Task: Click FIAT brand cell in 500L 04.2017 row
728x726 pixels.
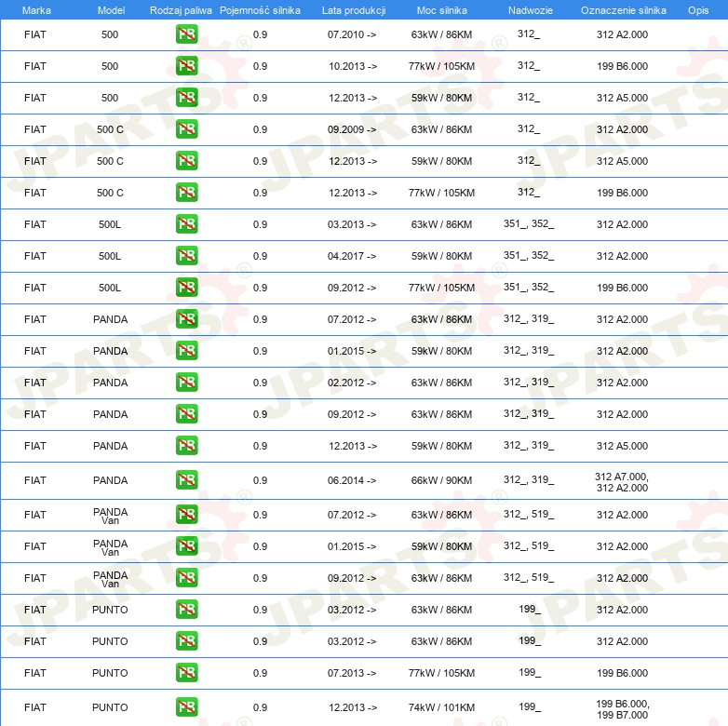Action: [x=35, y=256]
